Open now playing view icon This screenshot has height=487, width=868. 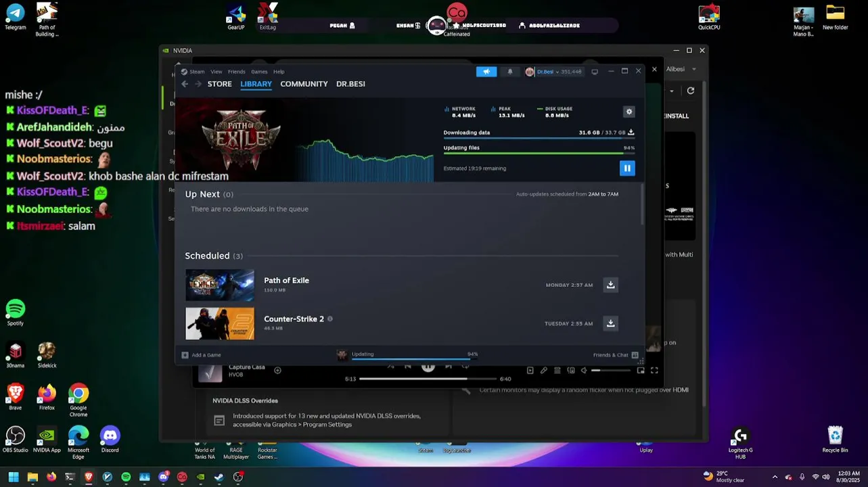(530, 371)
